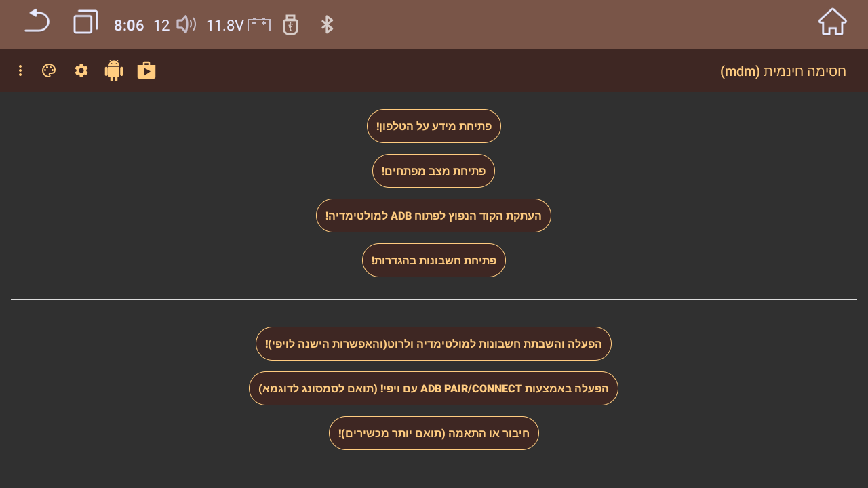
Task: Tap the back arrow icon
Action: [37, 22]
